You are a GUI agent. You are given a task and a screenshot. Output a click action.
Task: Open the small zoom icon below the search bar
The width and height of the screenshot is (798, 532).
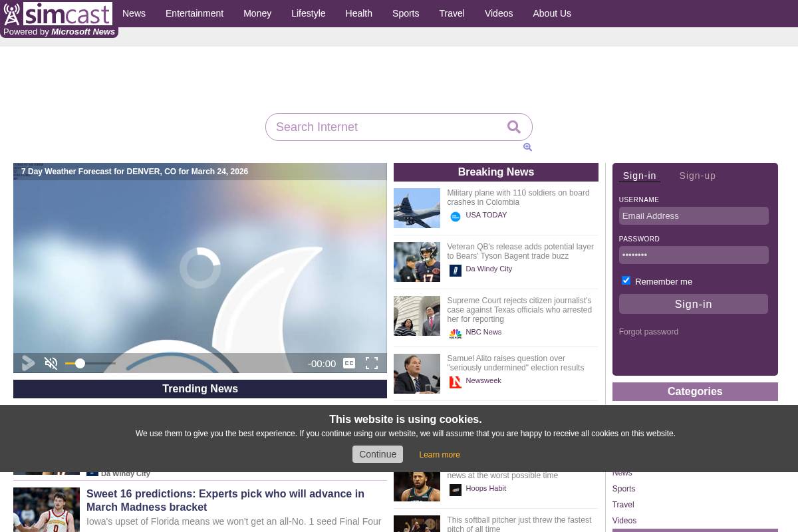(527, 147)
